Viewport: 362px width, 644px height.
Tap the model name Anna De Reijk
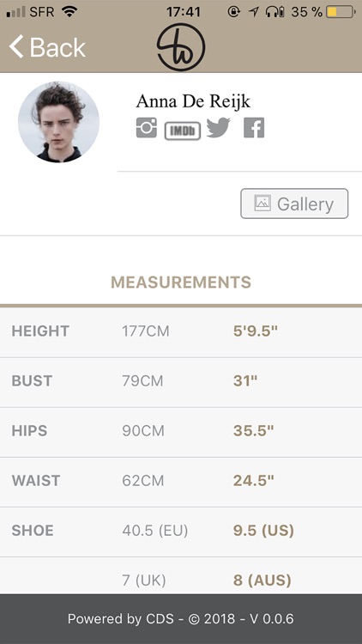[193, 101]
